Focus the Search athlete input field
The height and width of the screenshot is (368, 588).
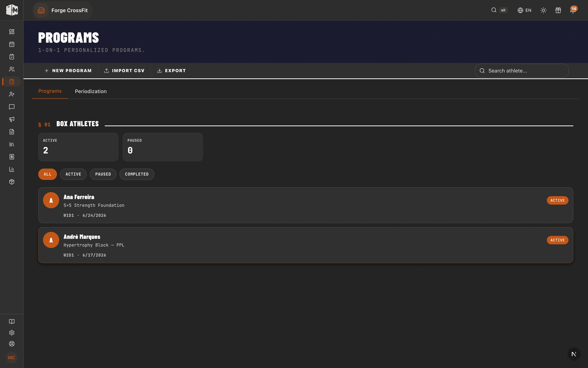point(522,71)
